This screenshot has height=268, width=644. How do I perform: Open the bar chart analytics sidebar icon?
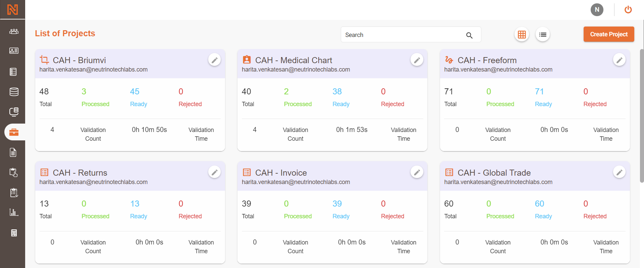pos(14,212)
